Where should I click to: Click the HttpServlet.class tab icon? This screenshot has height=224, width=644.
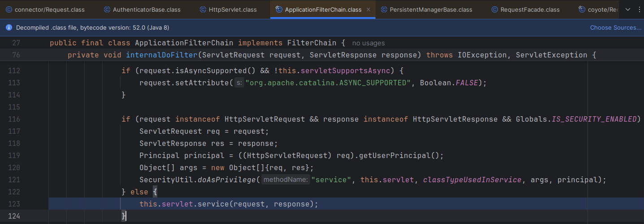pyautogui.click(x=203, y=9)
